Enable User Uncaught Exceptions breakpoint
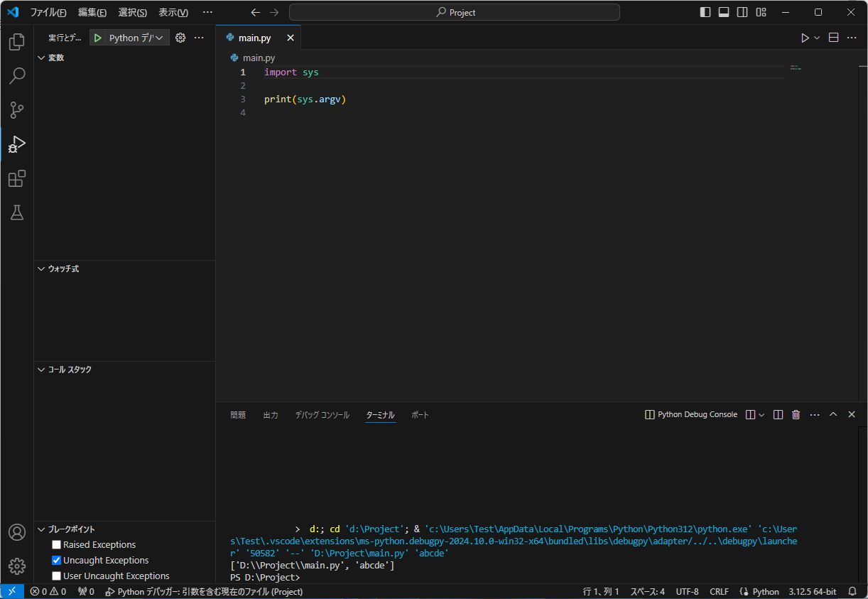Screen dimensions: 868x599 (x=57, y=576)
